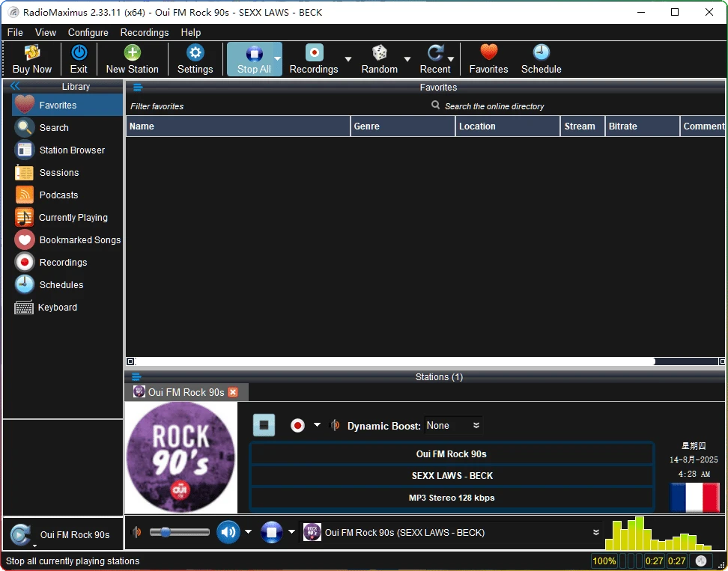Expand the toolbar Recordings dropdown arrow
Viewport: 728px width, 571px height.
click(348, 59)
